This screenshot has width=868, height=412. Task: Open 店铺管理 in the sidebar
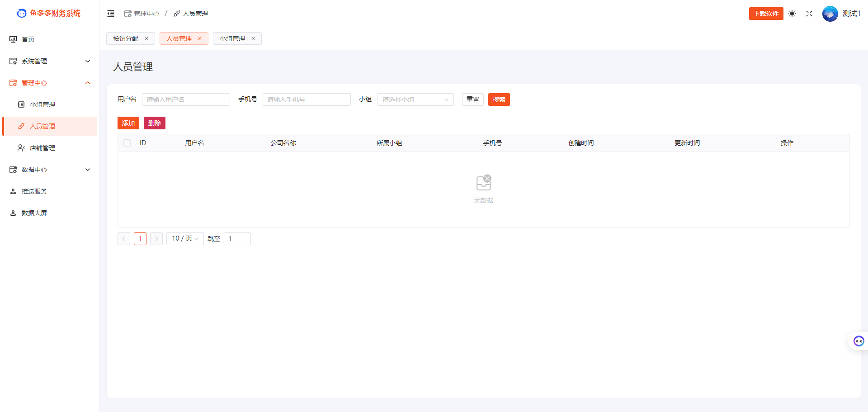coord(42,148)
